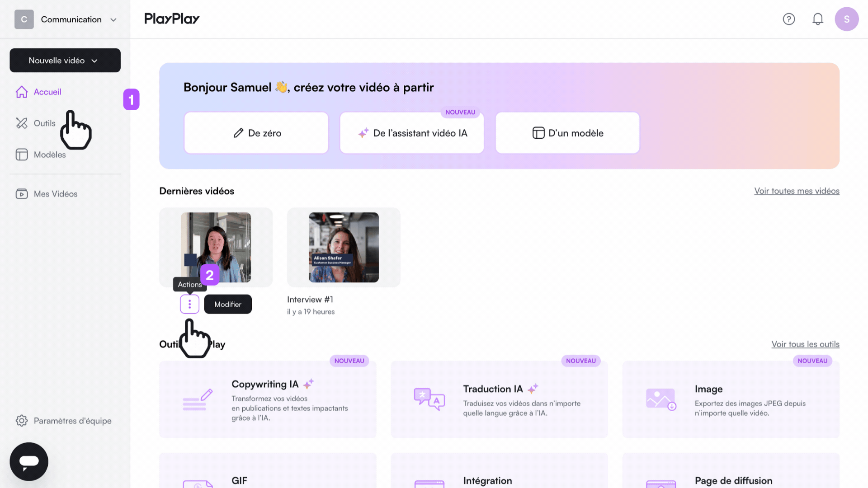Open the three-dot Actions menu
The width and height of the screenshot is (868, 488).
click(x=189, y=304)
